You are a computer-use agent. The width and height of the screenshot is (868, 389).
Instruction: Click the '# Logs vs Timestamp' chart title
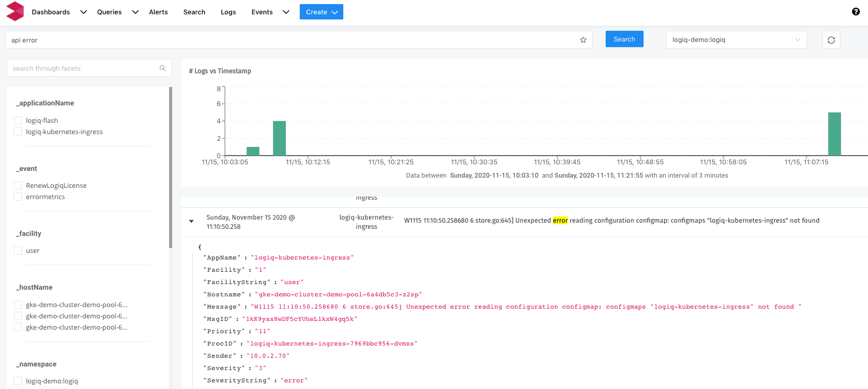point(220,71)
